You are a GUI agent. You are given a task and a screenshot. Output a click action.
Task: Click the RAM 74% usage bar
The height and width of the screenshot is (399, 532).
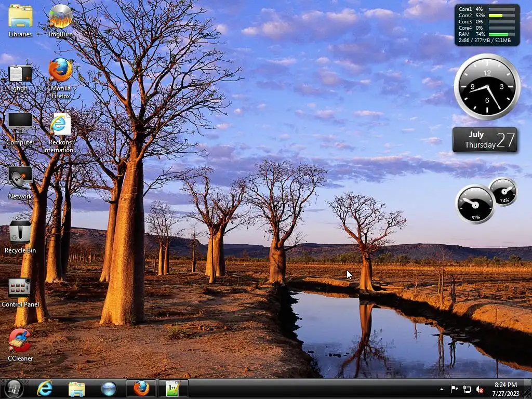tap(502, 34)
